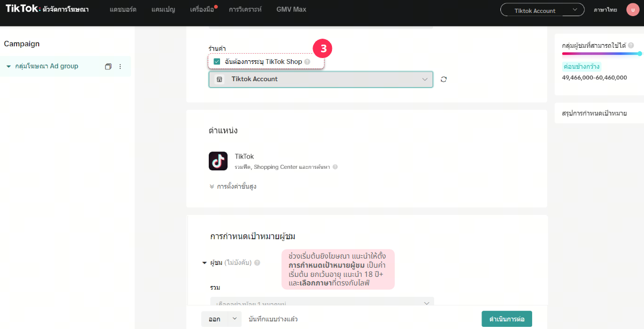
Task: Collapse the กลุ่มโฆษณา Ad group tree item
Action: pos(9,67)
